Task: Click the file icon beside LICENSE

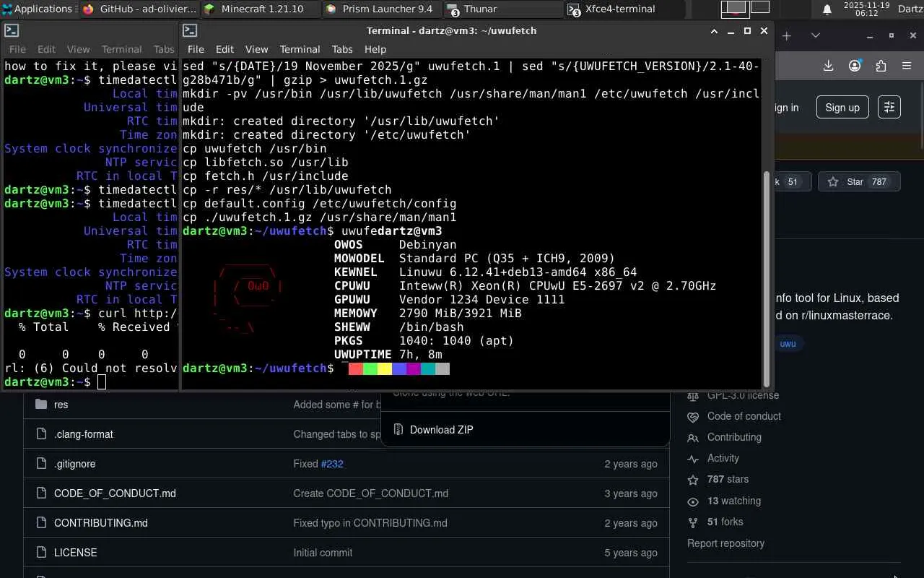Action: pyautogui.click(x=41, y=552)
